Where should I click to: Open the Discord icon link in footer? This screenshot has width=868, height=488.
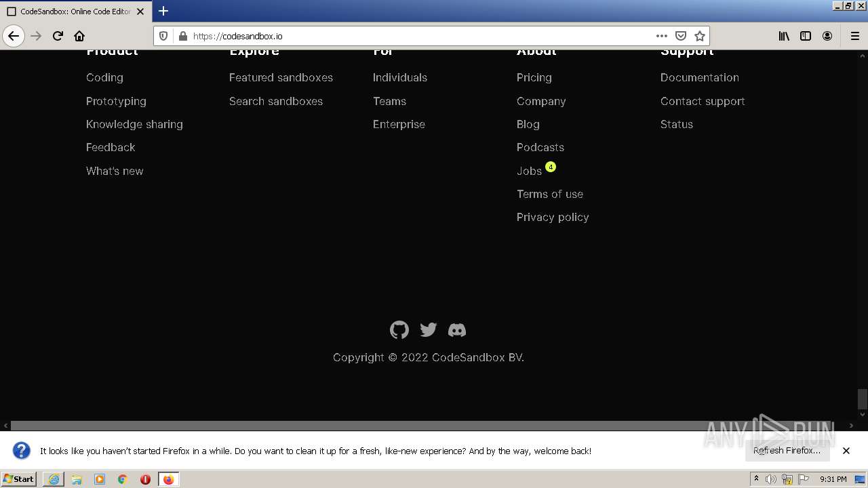pyautogui.click(x=457, y=330)
